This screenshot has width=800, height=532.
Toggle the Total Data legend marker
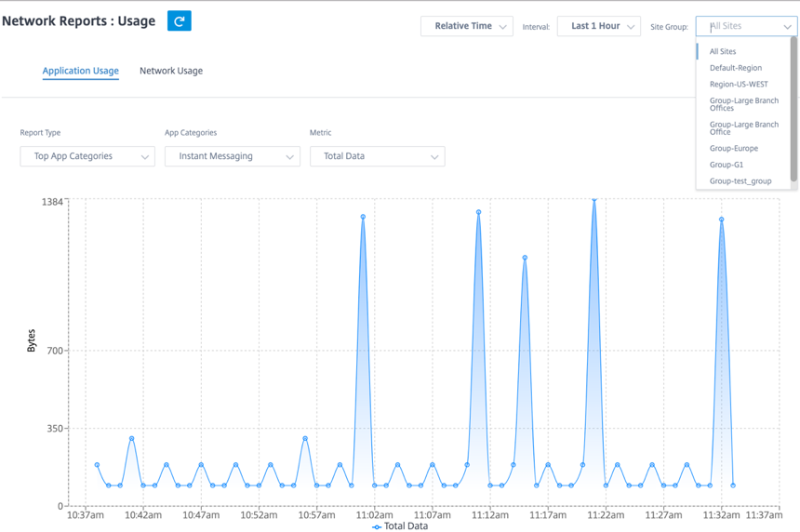pyautogui.click(x=377, y=527)
